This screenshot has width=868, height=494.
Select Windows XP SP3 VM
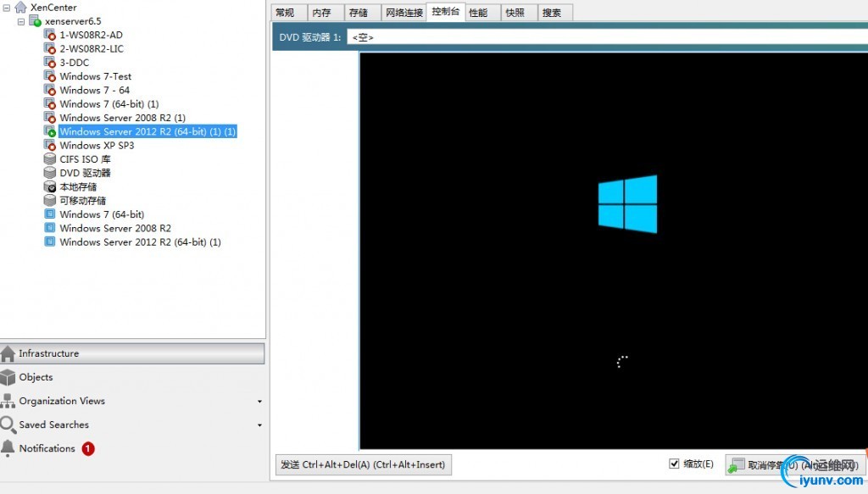click(x=97, y=146)
